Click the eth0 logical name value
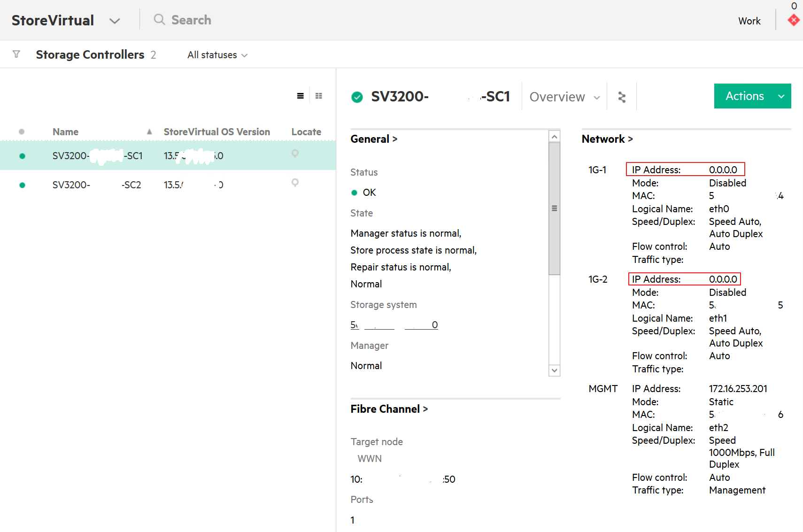 (x=719, y=208)
